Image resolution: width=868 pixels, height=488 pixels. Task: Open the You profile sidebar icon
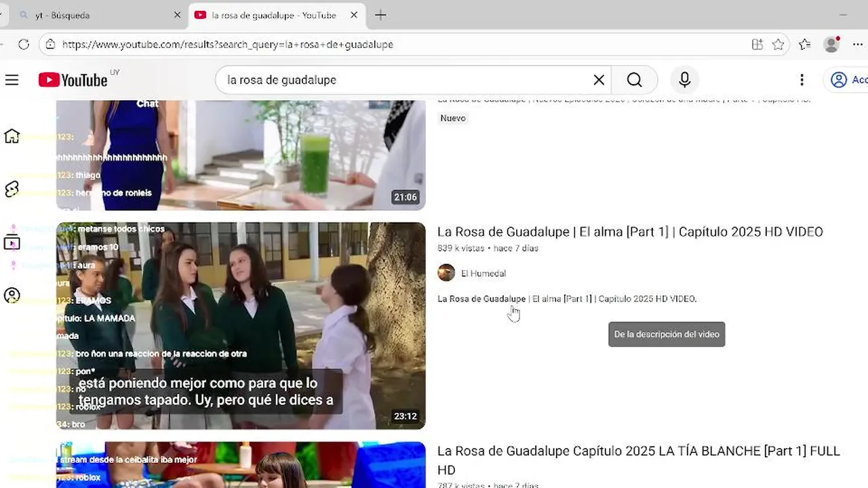pos(12,296)
